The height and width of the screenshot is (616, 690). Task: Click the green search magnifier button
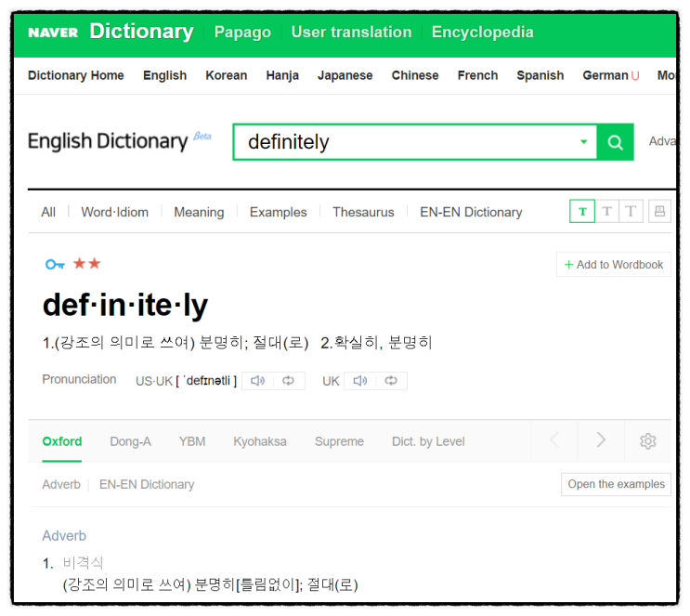615,142
